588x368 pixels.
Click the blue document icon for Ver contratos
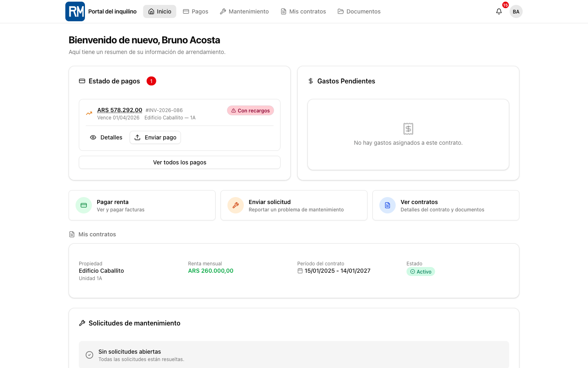(x=388, y=205)
